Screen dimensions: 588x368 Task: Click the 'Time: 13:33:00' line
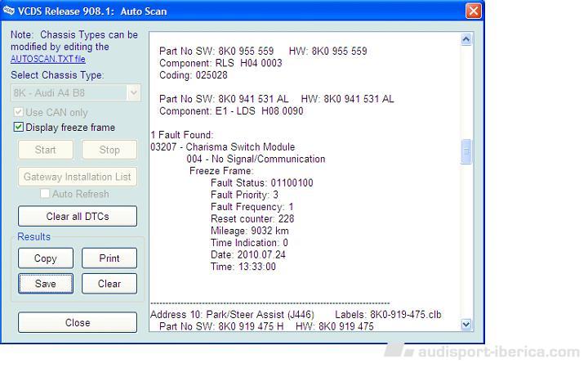tap(243, 267)
